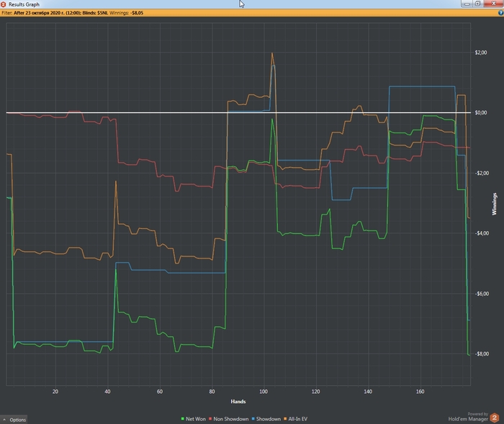Click the green Net Won color swatch

[183, 419]
